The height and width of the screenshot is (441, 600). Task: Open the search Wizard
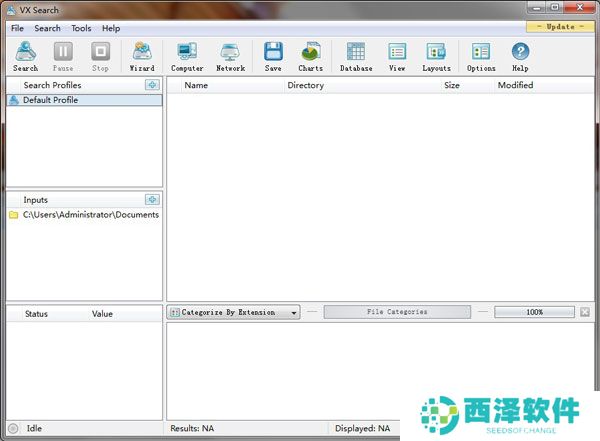142,56
